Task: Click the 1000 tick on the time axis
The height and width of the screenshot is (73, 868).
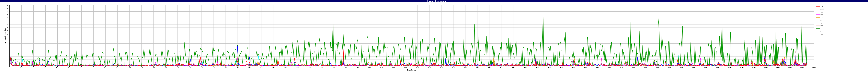Action: 129,68
